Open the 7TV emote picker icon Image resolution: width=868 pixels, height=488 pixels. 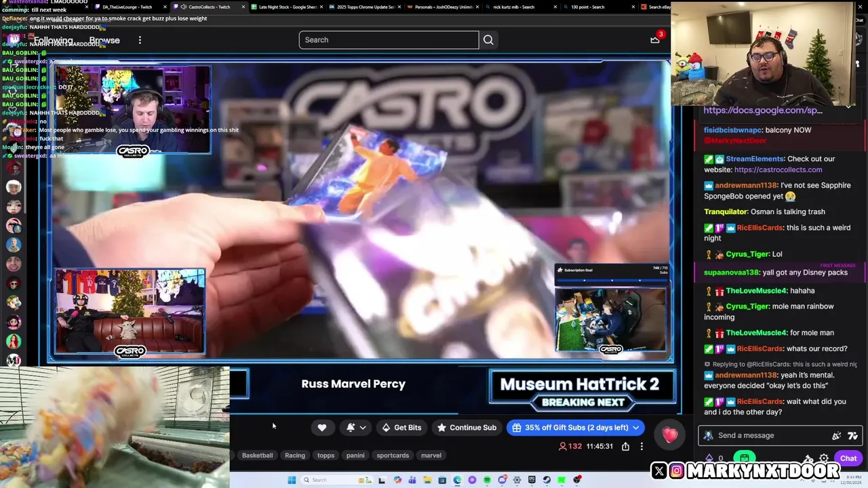[852, 436]
